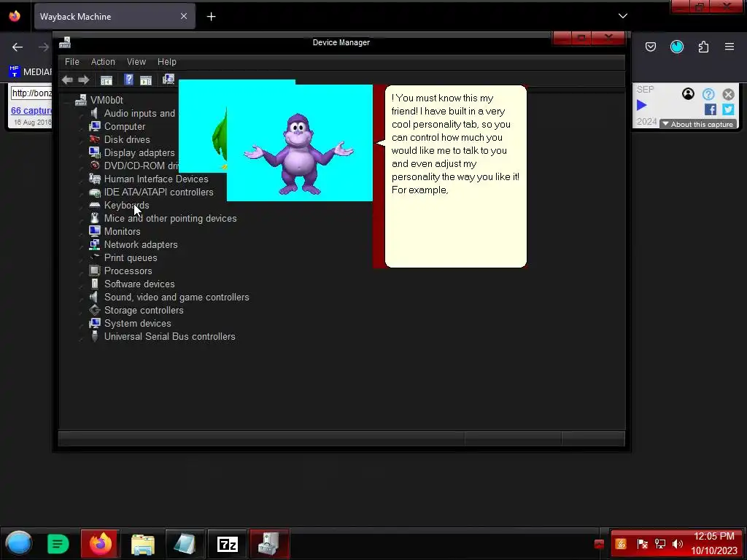Open the Firefox account icon

(677, 47)
